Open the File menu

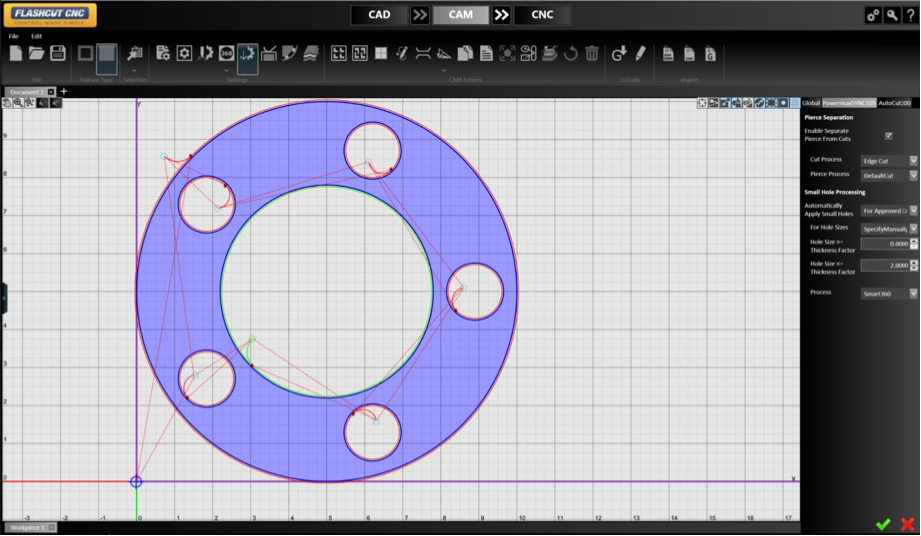pyautogui.click(x=14, y=36)
